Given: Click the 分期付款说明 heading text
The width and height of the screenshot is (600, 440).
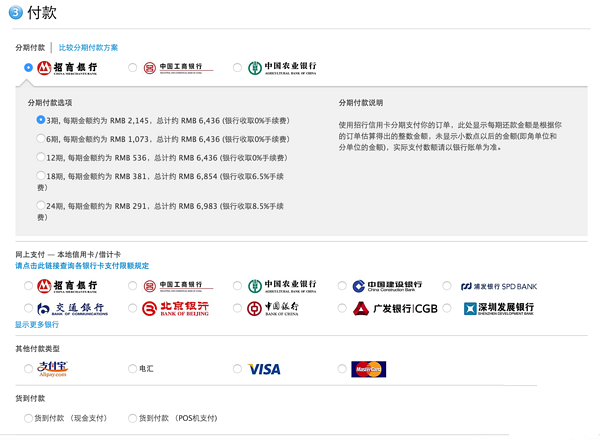Looking at the screenshot, I should (361, 103).
